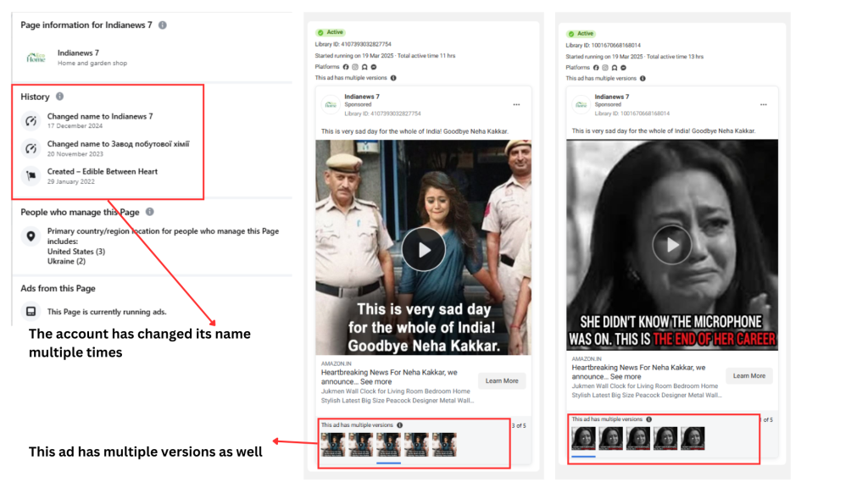Open the Indianews 7 name link in the police-photo ad
The width and height of the screenshot is (868, 488).
click(x=362, y=97)
